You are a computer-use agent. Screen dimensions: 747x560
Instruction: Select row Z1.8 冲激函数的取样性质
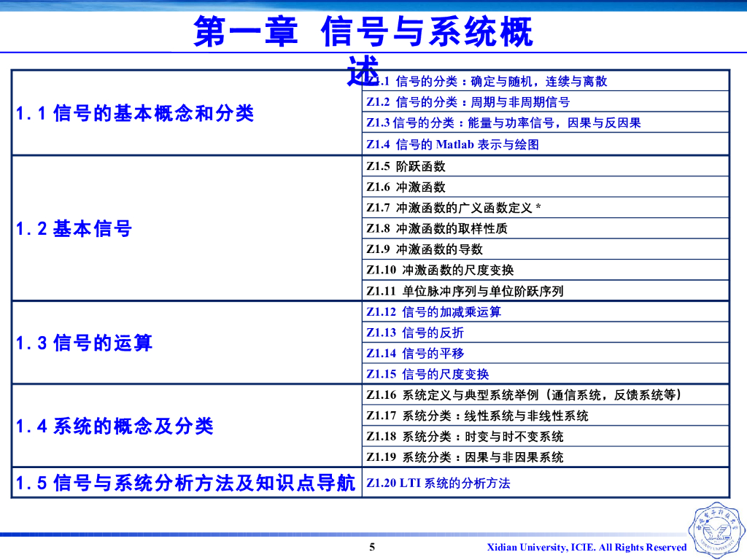coord(546,228)
